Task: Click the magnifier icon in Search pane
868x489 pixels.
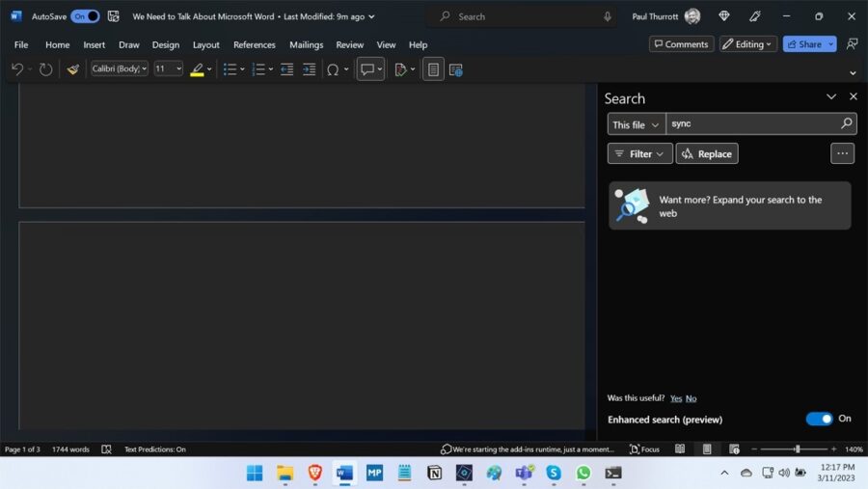Action: pyautogui.click(x=847, y=124)
